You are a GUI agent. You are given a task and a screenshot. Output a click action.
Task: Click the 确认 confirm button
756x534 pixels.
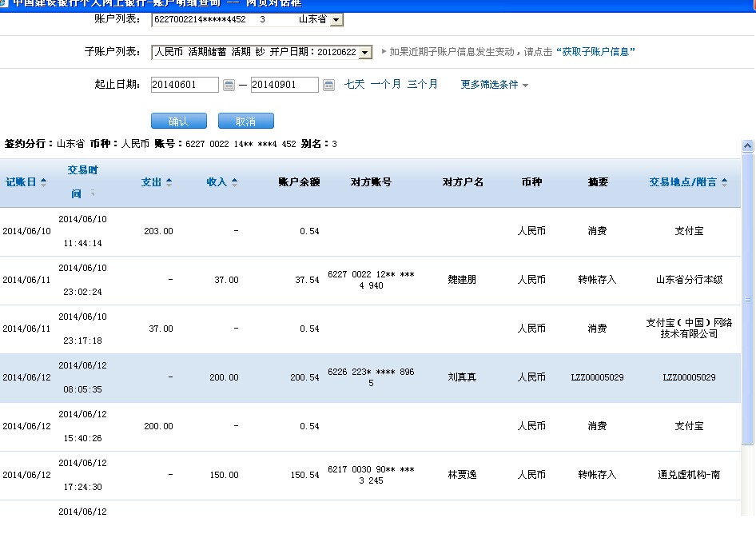179,121
